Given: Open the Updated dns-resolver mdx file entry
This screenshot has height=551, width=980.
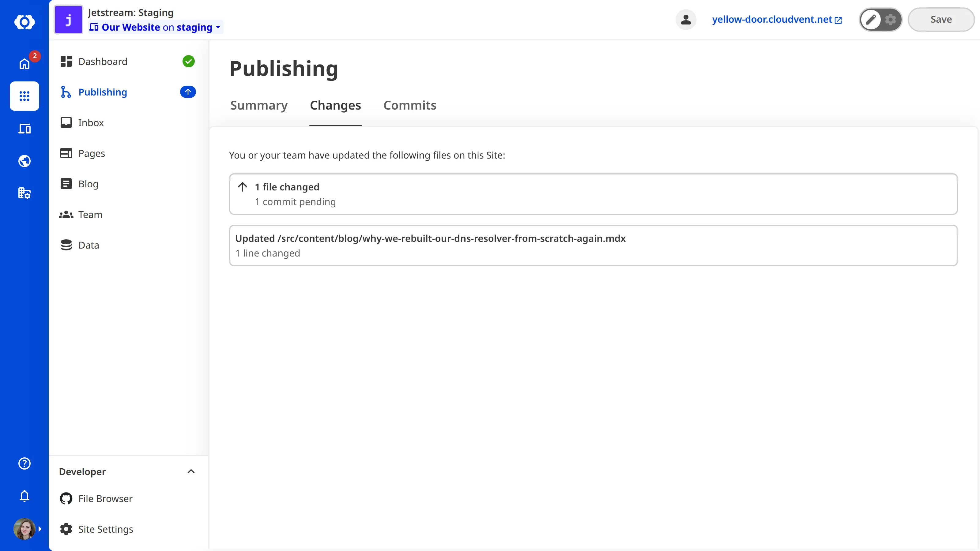Looking at the screenshot, I should tap(593, 245).
